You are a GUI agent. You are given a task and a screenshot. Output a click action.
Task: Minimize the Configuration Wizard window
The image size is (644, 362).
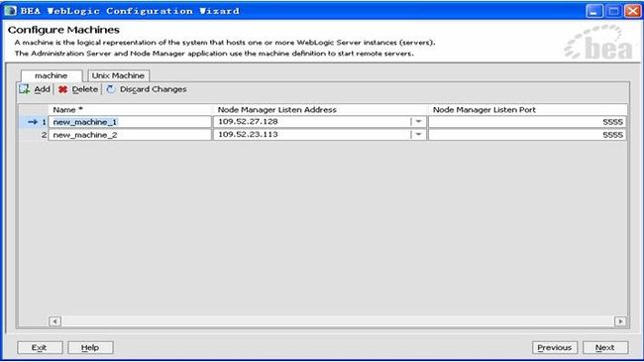593,11
